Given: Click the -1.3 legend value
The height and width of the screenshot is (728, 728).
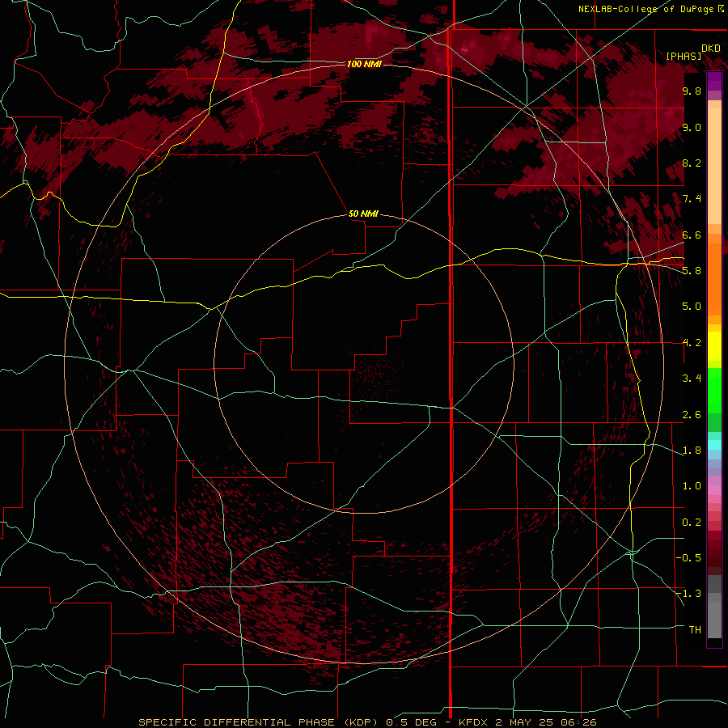Looking at the screenshot, I should click(x=689, y=594).
